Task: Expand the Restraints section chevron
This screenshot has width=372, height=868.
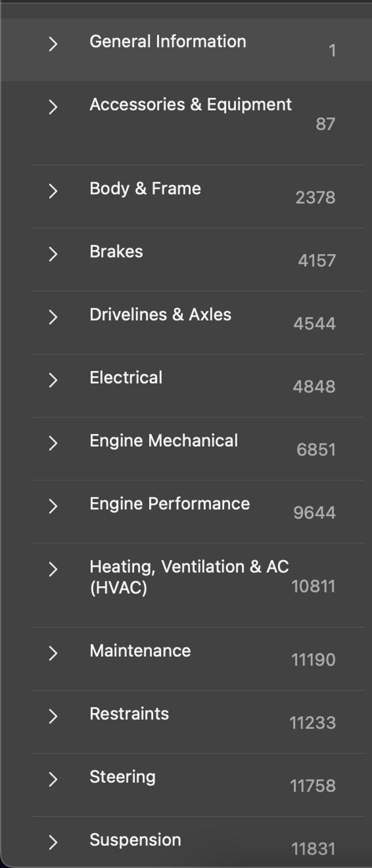Action: click(53, 716)
